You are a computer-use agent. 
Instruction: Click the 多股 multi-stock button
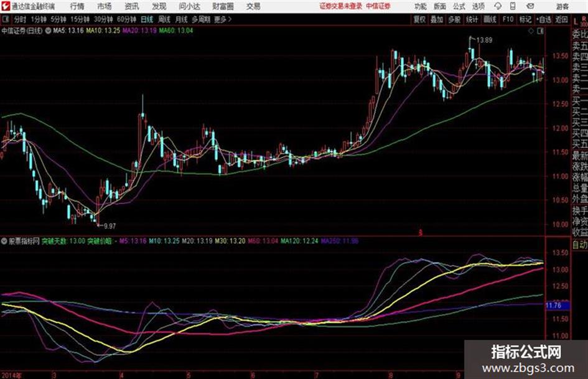point(454,19)
